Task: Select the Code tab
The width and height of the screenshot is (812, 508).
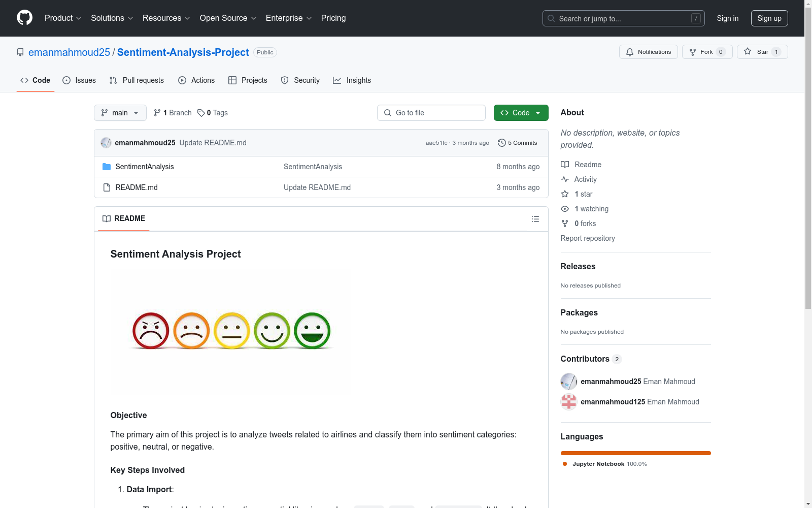Action: tap(36, 80)
